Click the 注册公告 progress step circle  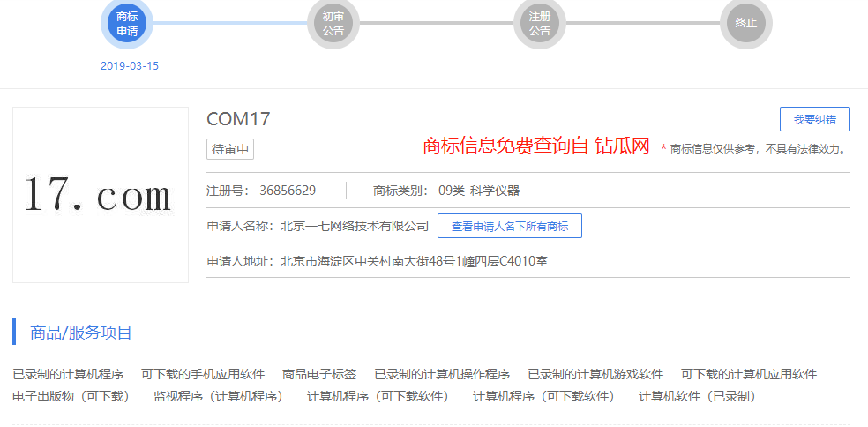(x=540, y=23)
